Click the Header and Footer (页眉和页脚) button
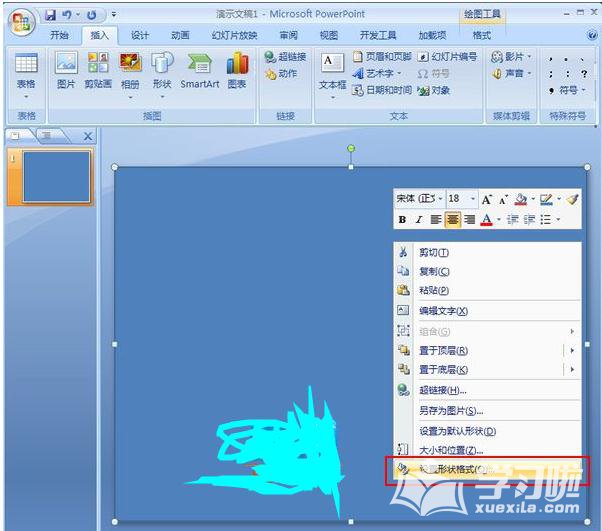This screenshot has width=602, height=531. click(x=381, y=57)
